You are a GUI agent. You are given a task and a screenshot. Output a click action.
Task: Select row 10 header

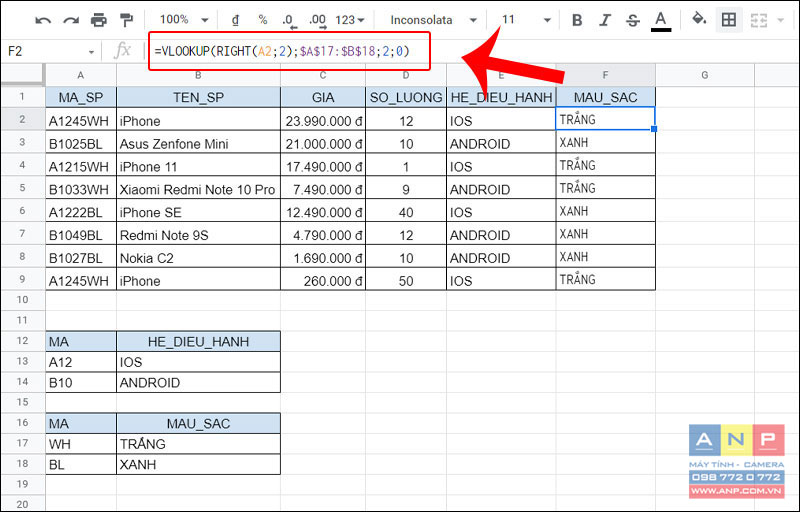tap(22, 300)
